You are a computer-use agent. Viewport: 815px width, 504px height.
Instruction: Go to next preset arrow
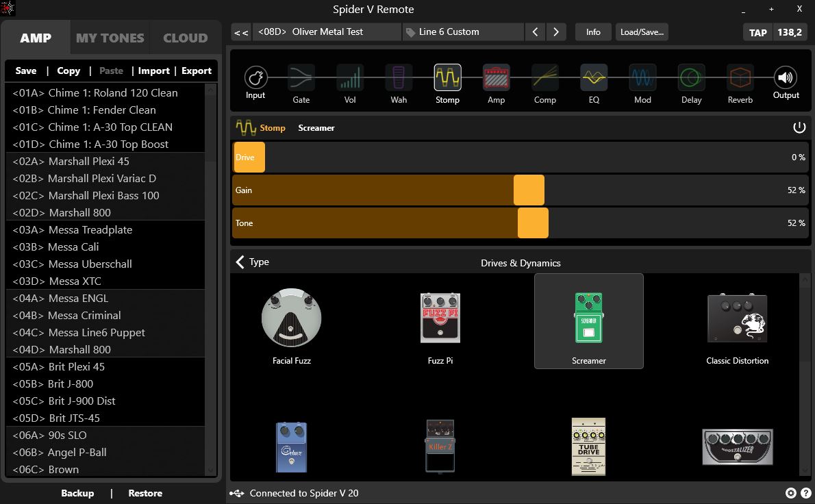click(x=555, y=32)
